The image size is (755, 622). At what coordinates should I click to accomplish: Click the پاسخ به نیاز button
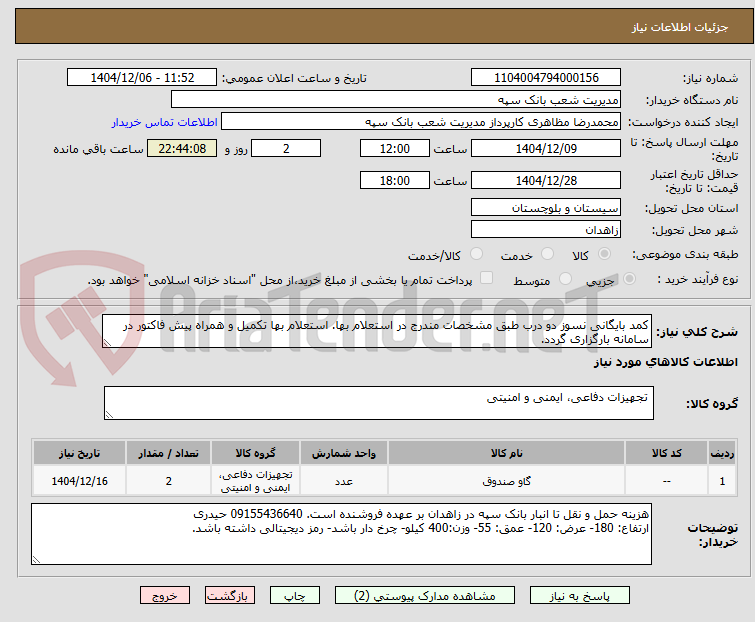580,596
